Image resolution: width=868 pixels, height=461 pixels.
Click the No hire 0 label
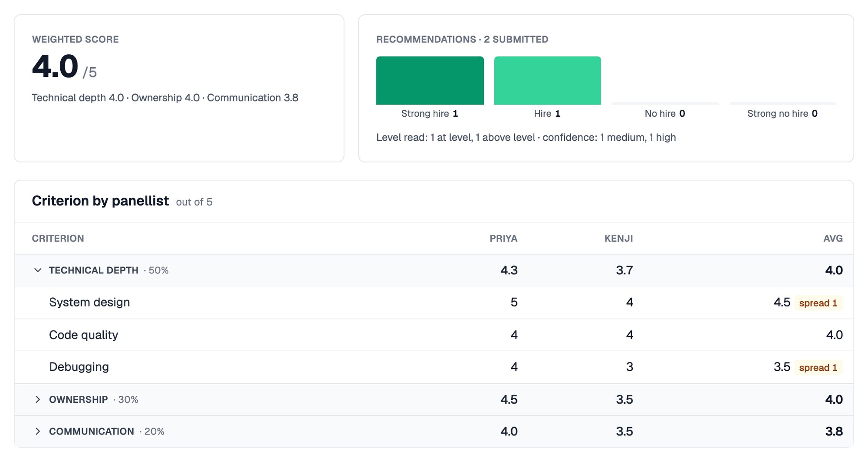pyautogui.click(x=665, y=114)
